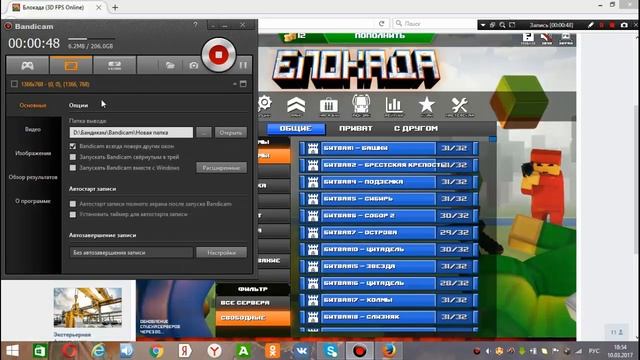
Task: Open Odnoklassniki orange icon in taskbar
Action: (x=272, y=351)
